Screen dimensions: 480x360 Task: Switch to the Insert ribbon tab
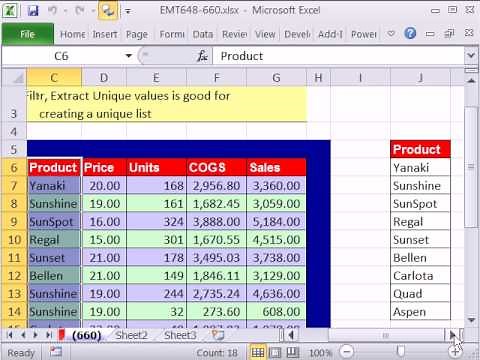click(x=105, y=34)
